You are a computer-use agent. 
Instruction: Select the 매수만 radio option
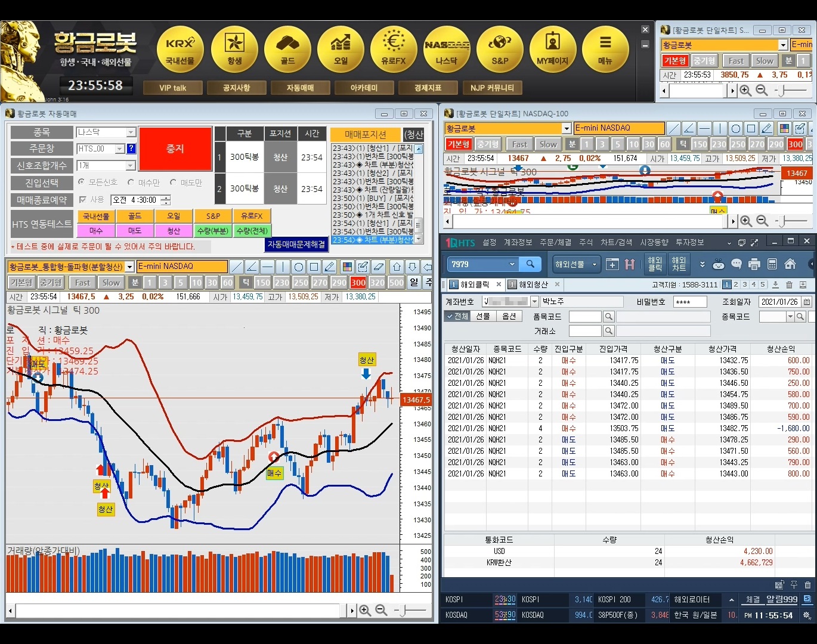click(144, 182)
